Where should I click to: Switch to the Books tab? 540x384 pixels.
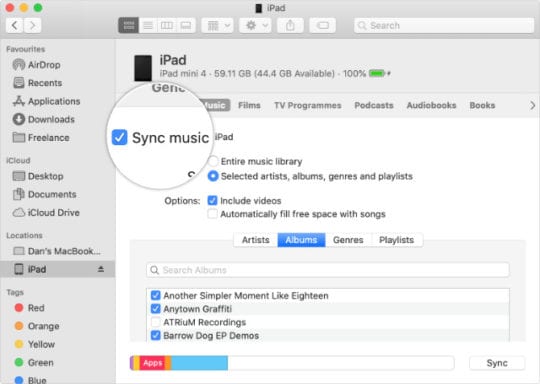click(482, 105)
